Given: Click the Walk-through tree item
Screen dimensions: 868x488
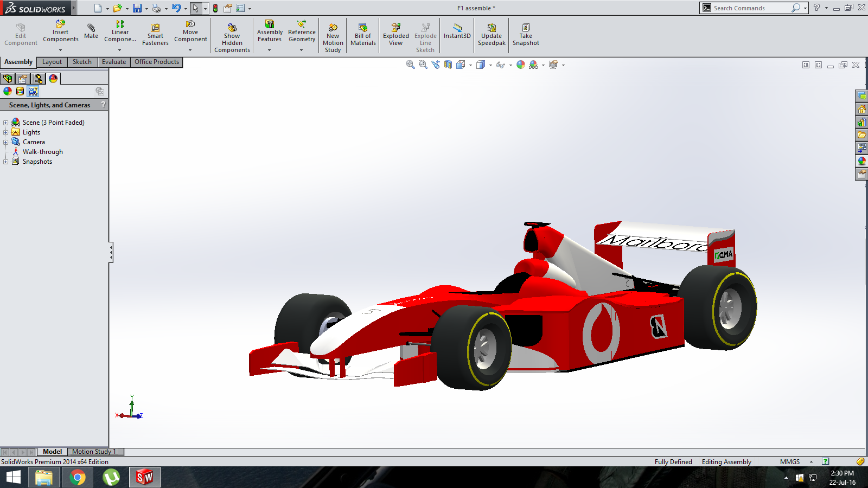Looking at the screenshot, I should [43, 152].
